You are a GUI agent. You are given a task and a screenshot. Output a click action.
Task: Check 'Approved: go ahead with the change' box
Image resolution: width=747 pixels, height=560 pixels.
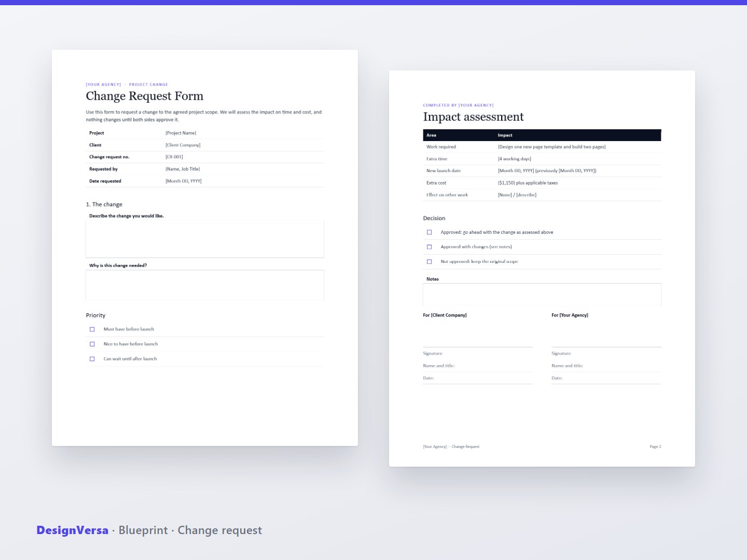coord(429,232)
